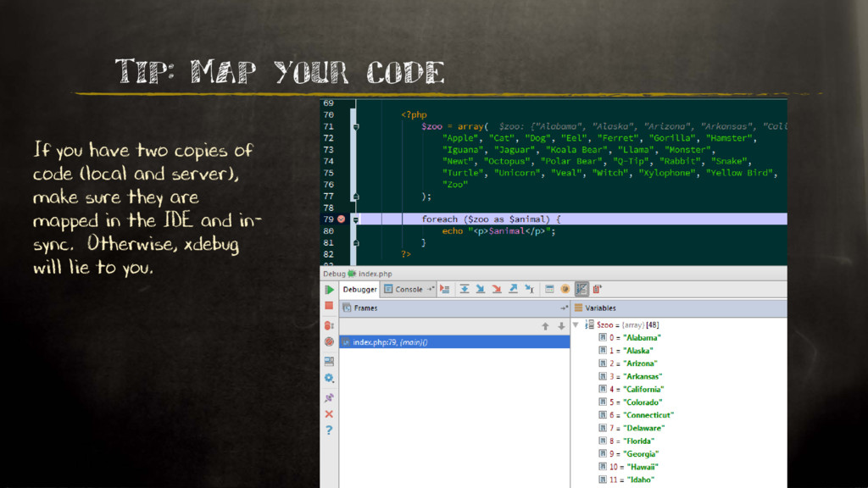
Task: Close the debug tab with the red X
Action: (330, 413)
